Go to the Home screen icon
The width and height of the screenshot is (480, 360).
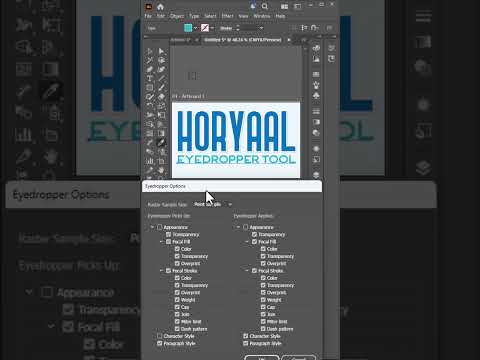[x=160, y=7]
